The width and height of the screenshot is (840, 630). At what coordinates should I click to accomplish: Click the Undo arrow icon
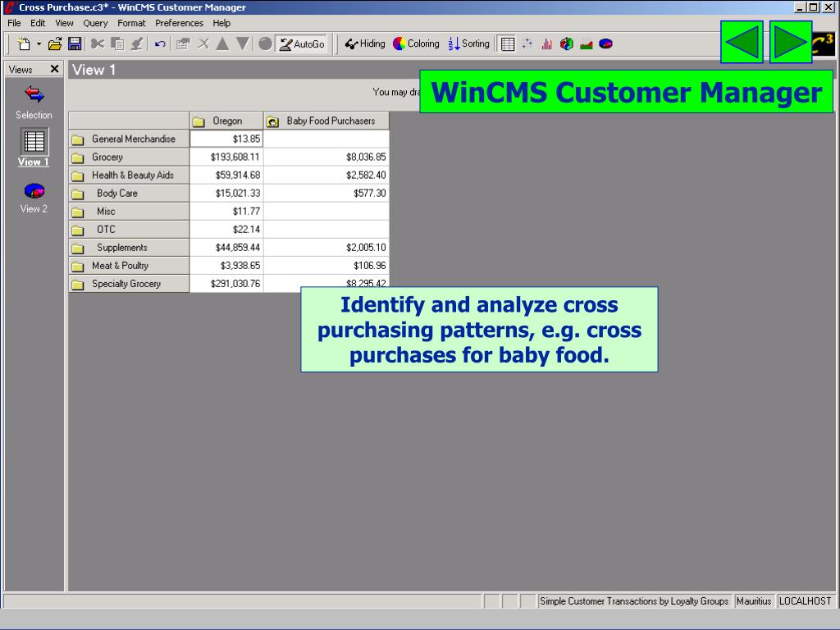pyautogui.click(x=160, y=44)
